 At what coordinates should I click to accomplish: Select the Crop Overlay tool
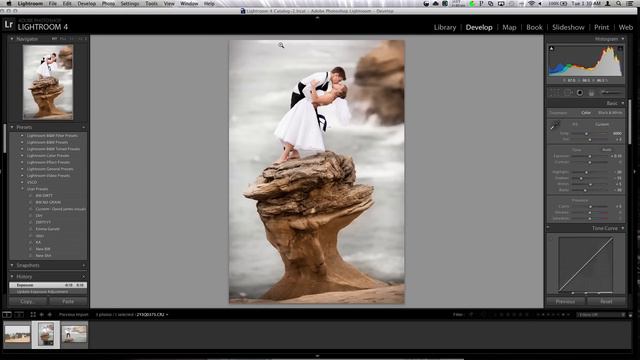(x=555, y=93)
